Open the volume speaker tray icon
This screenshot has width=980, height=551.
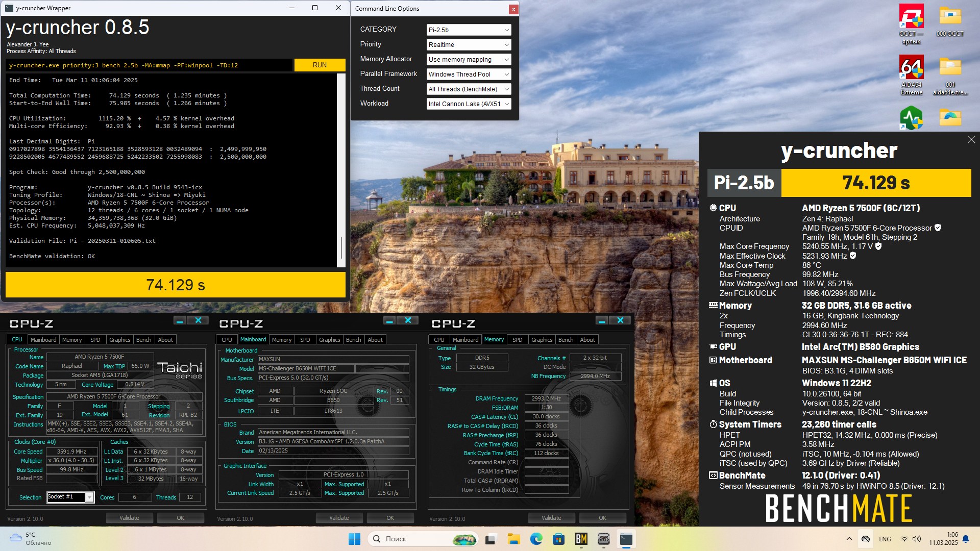917,539
